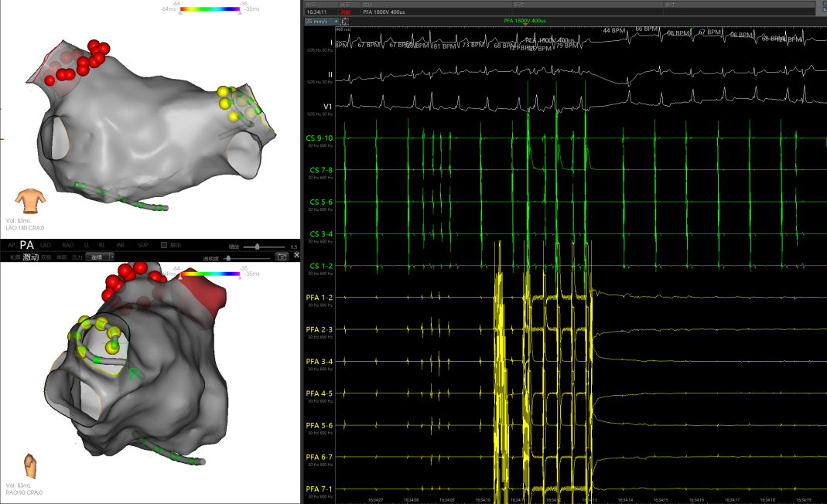
Task: Select the 双极 (bipolar) map type
Action: [x=48, y=257]
